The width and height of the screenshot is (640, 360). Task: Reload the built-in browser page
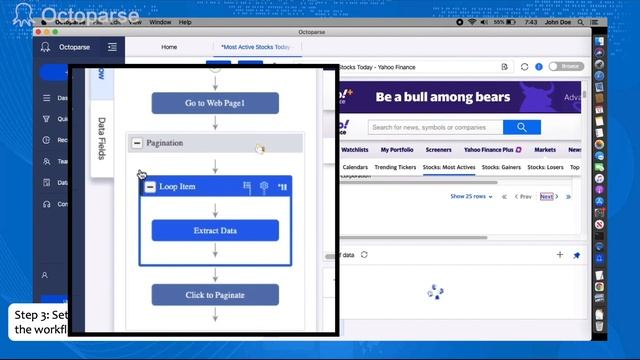(x=524, y=67)
